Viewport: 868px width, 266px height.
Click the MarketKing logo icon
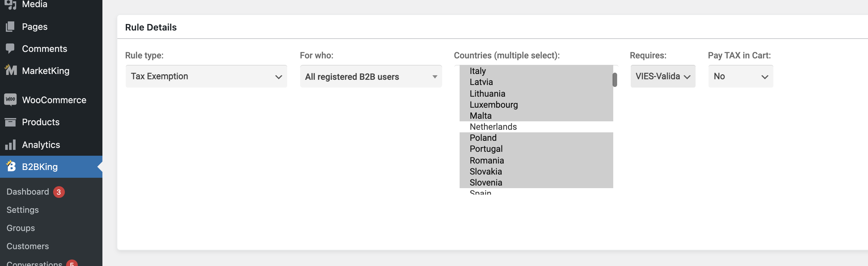tap(10, 70)
